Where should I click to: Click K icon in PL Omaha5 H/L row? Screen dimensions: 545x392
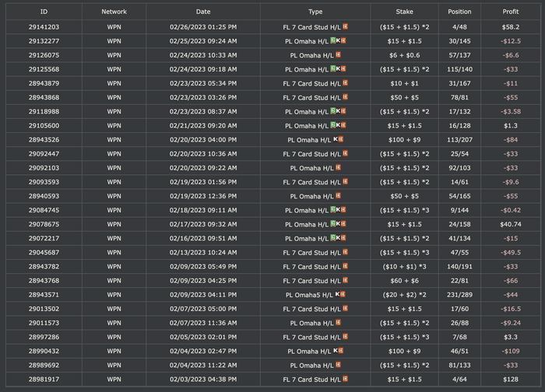(337, 295)
